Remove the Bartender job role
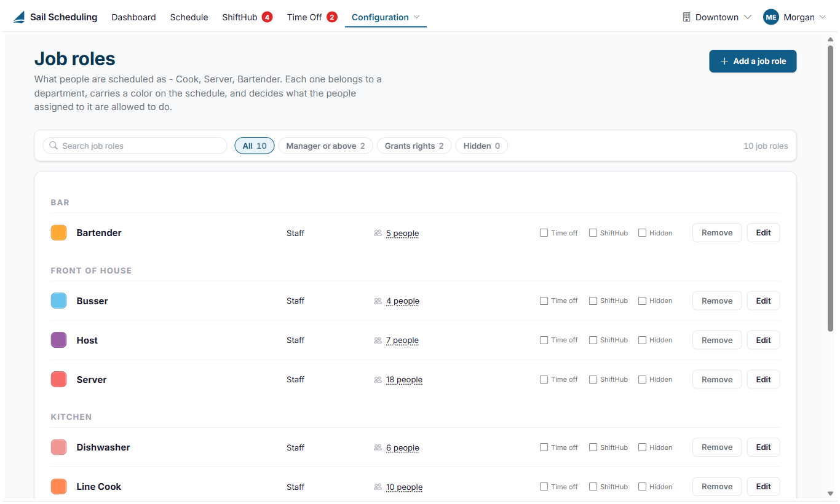 pyautogui.click(x=717, y=233)
